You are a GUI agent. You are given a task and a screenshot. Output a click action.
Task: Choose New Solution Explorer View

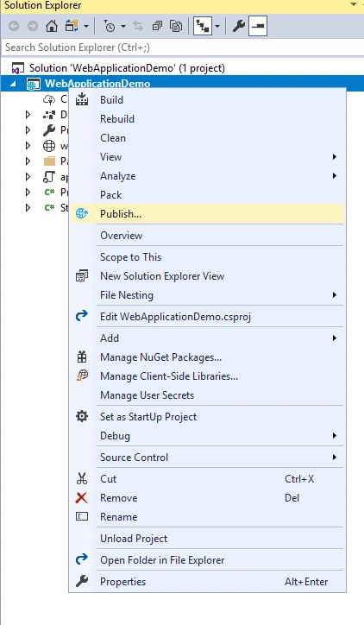pos(207,276)
